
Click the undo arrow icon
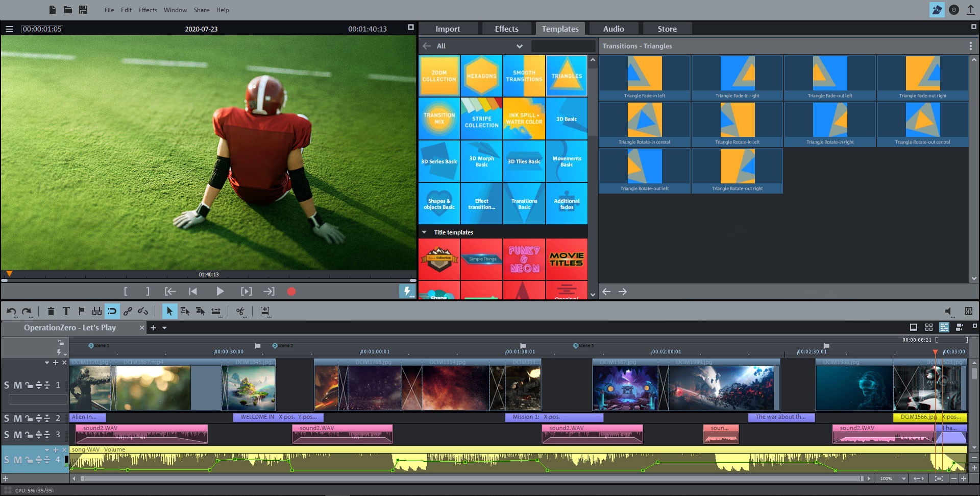click(10, 311)
